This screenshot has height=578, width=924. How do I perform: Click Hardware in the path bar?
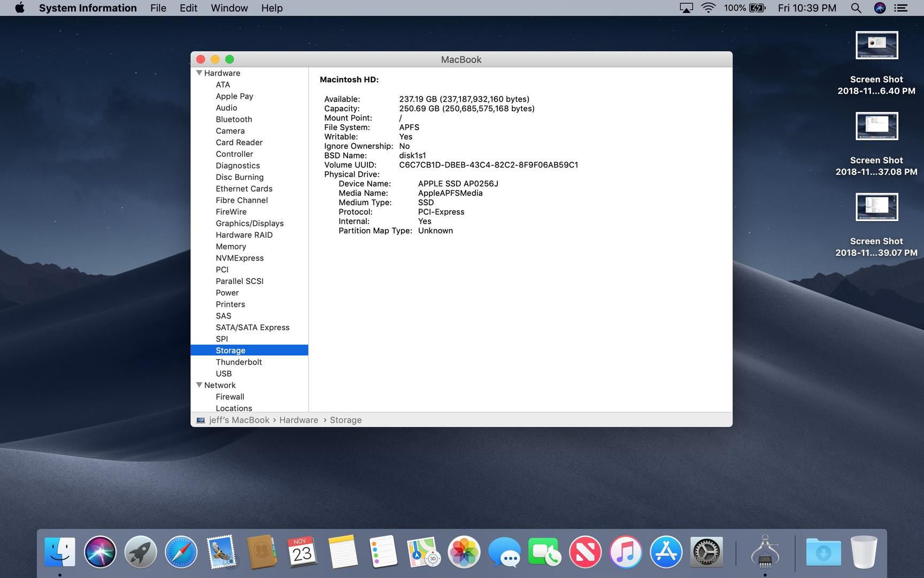298,420
